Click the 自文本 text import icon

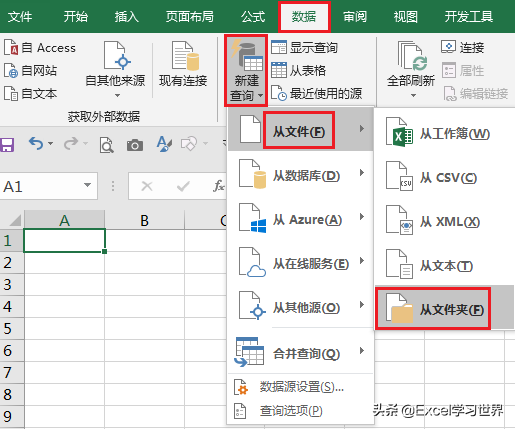11,94
